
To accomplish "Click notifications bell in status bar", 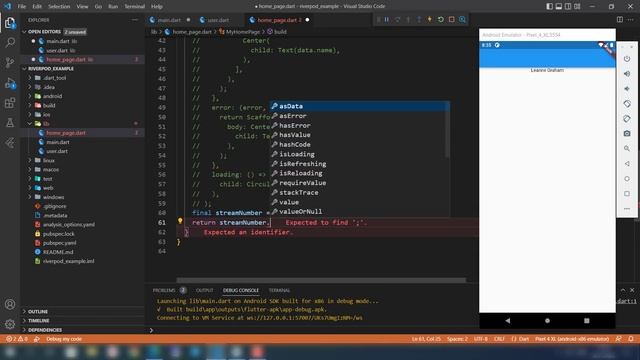I will [x=631, y=339].
